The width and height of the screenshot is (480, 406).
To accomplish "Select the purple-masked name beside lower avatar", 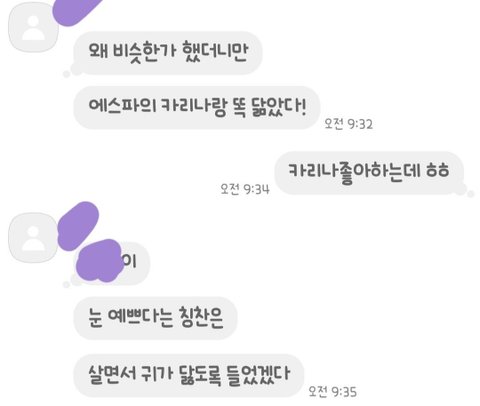I will 78,226.
